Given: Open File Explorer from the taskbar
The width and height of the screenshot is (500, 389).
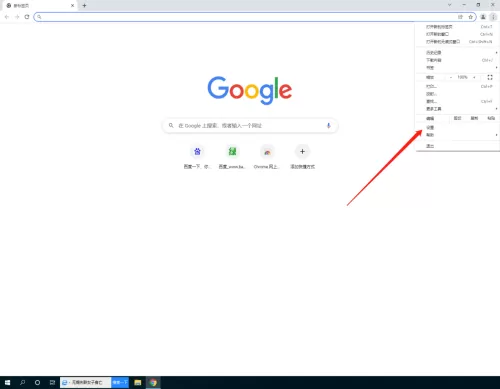Looking at the screenshot, I should pyautogui.click(x=138, y=382).
